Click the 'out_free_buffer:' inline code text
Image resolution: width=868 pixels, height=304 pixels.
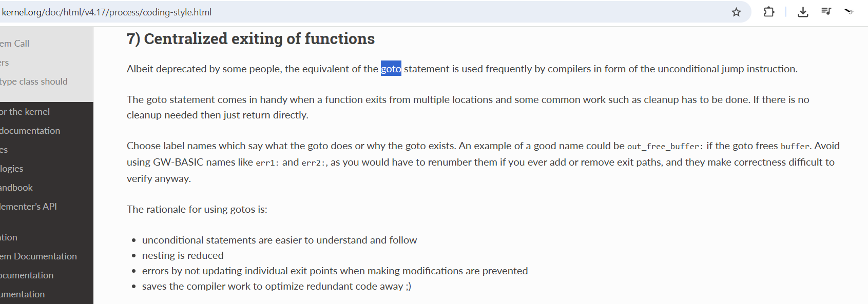(x=665, y=147)
